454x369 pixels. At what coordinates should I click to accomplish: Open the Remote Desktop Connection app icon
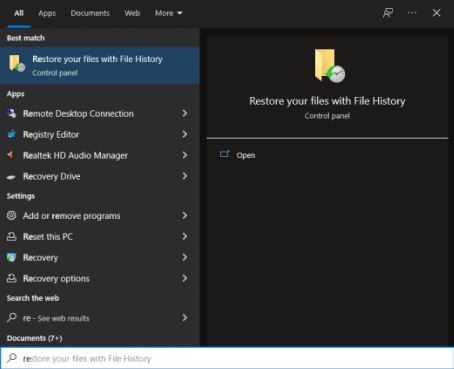[x=12, y=113]
